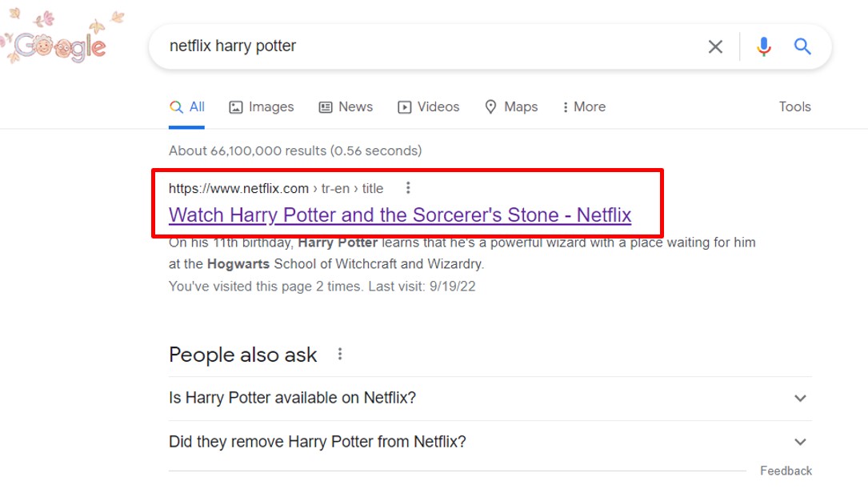Switch to the All results tab
This screenshot has width=868, height=501.
click(193, 106)
